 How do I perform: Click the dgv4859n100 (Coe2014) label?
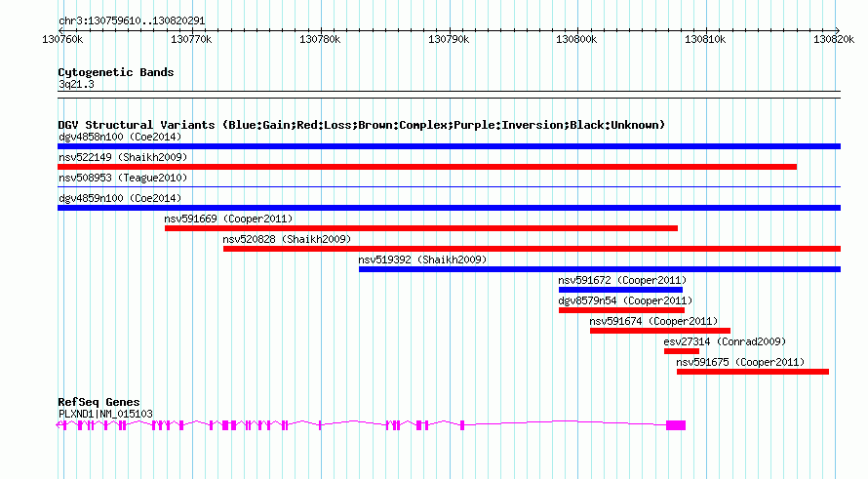tap(120, 198)
